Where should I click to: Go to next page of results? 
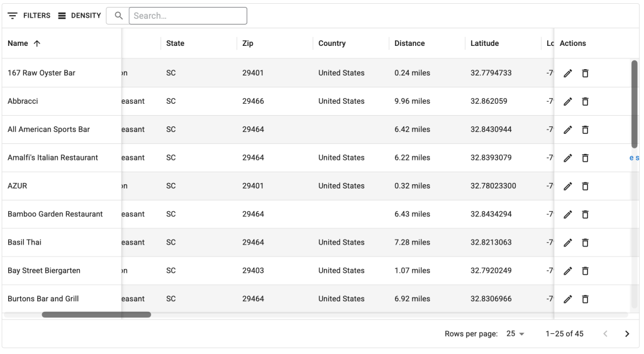click(x=627, y=334)
